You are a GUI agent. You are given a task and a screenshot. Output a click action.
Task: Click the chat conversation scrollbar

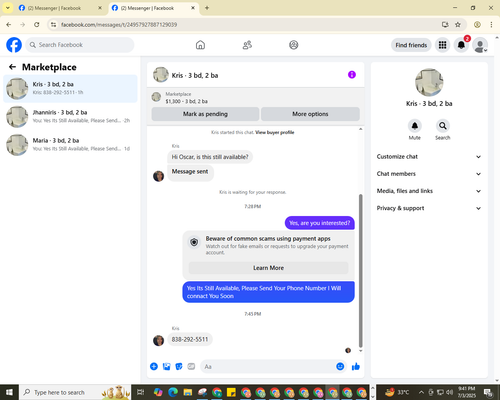(360, 271)
